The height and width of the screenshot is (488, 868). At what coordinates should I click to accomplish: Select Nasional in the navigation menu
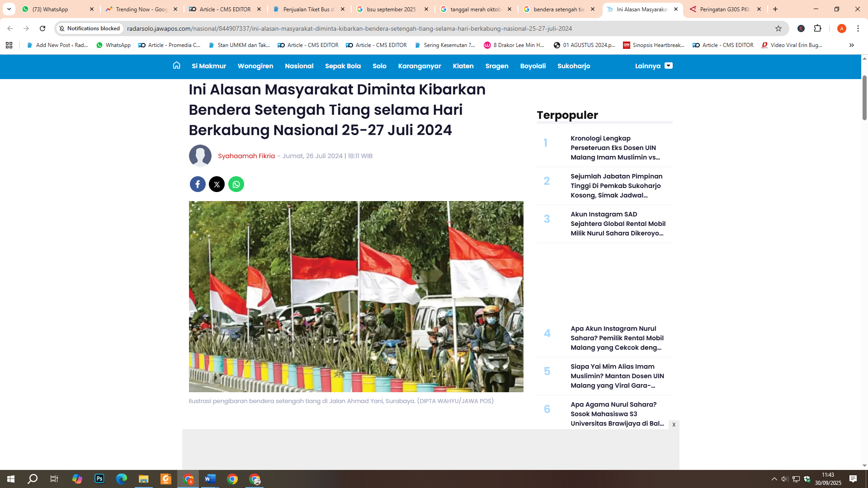coord(299,66)
